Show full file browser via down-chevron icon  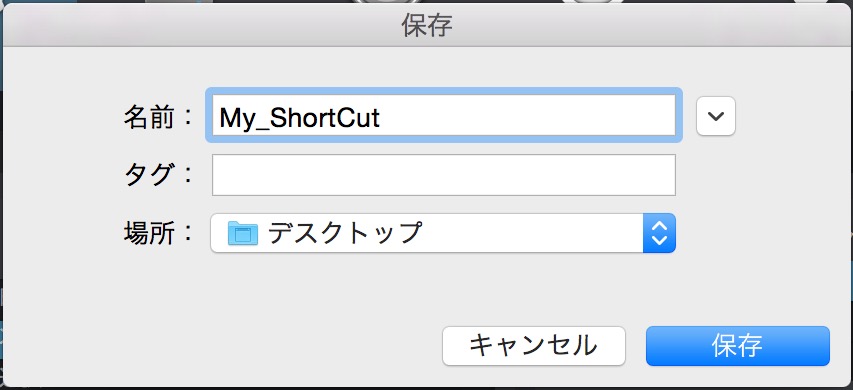coord(716,116)
